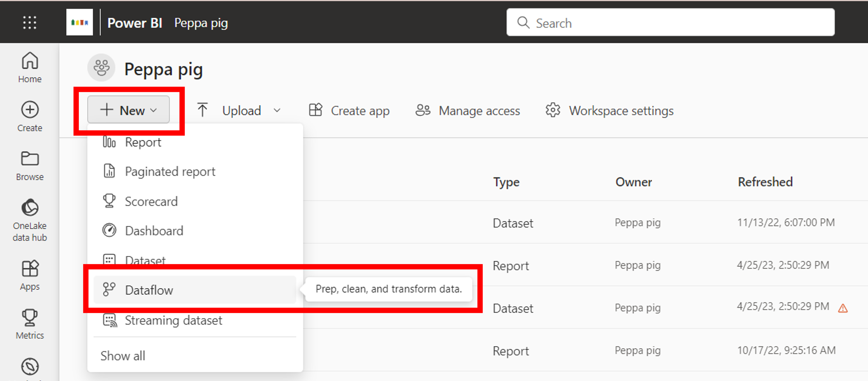Sort by the Type column header
This screenshot has width=868, height=381.
coord(507,182)
